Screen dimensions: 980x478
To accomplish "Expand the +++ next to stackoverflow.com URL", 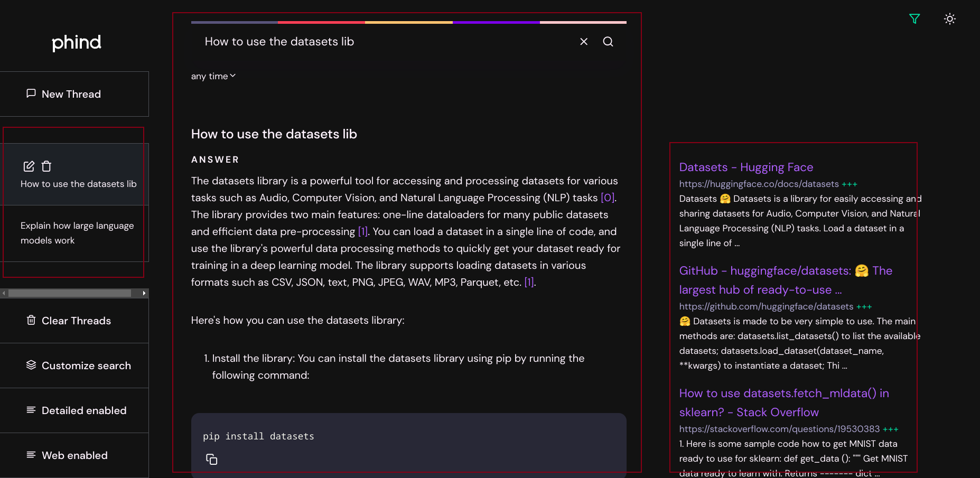I will pos(891,429).
